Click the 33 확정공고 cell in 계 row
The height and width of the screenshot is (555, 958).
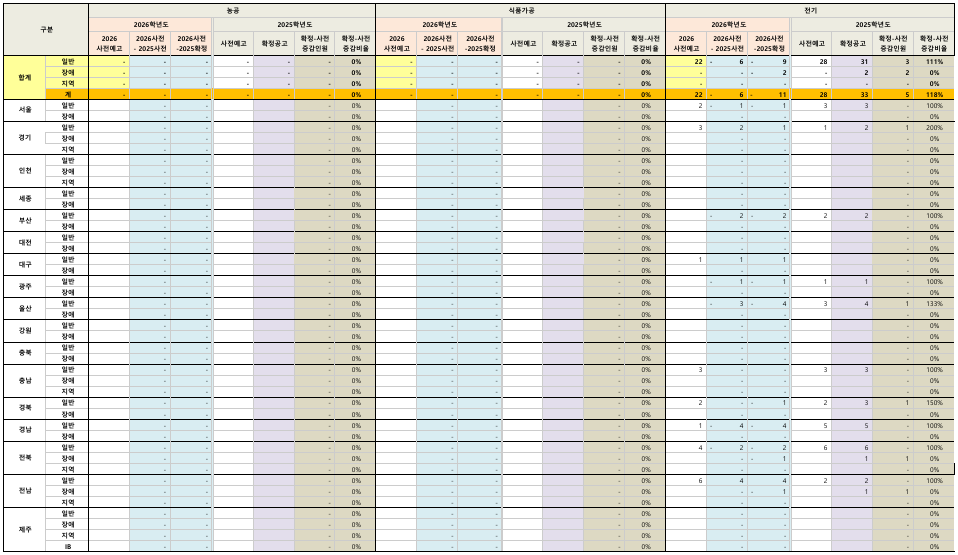click(852, 95)
